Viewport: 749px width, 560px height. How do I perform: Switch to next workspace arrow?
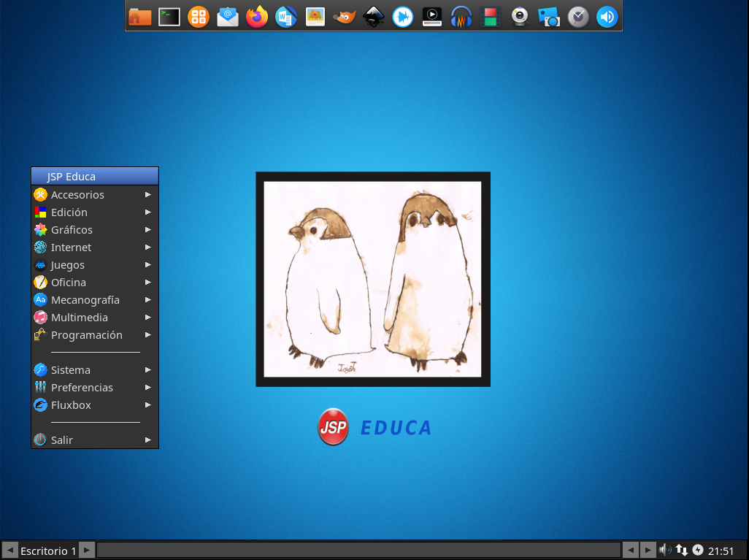click(x=87, y=551)
